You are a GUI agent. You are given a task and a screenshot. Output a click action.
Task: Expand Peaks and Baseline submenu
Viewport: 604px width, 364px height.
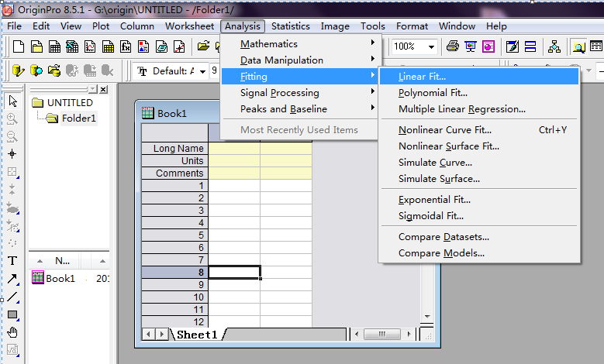(301, 109)
